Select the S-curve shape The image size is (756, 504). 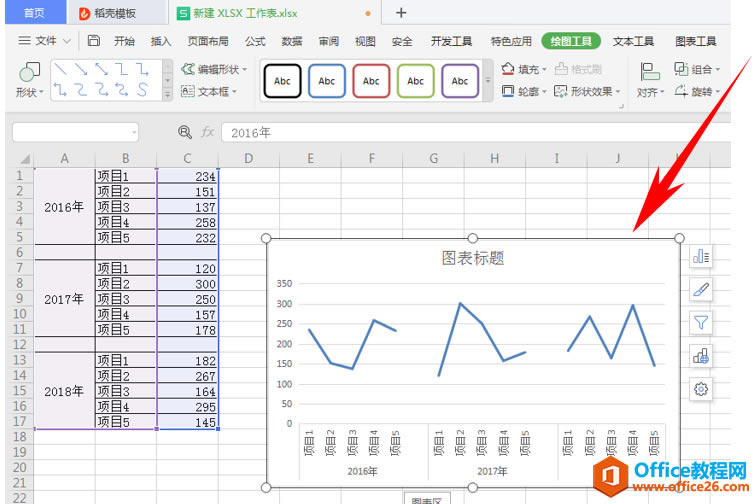coord(142,89)
